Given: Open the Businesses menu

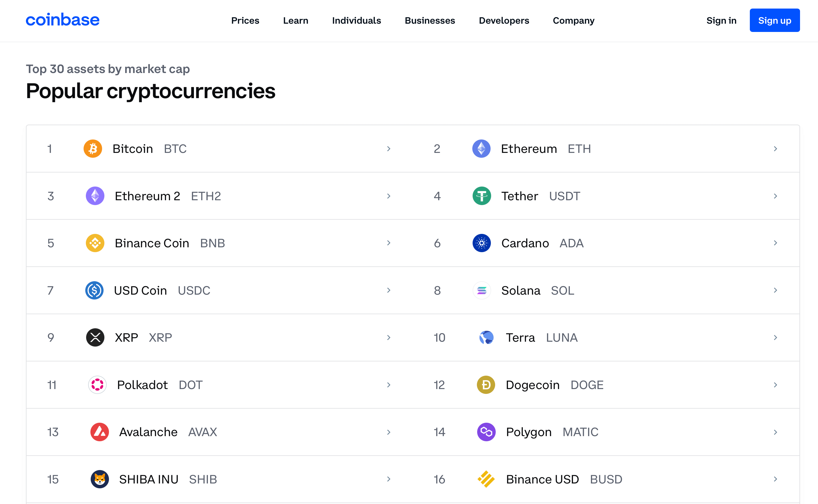Looking at the screenshot, I should [x=430, y=21].
